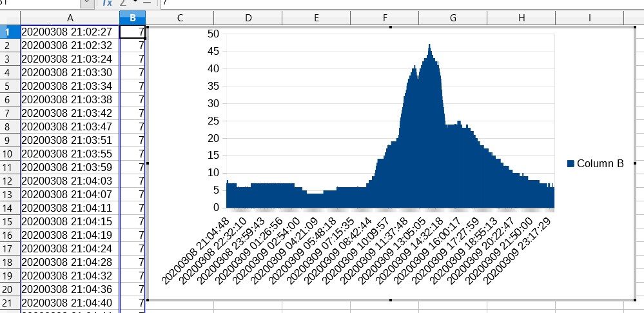Click the y-axis label 50
The height and width of the screenshot is (313, 644).
tap(212, 34)
